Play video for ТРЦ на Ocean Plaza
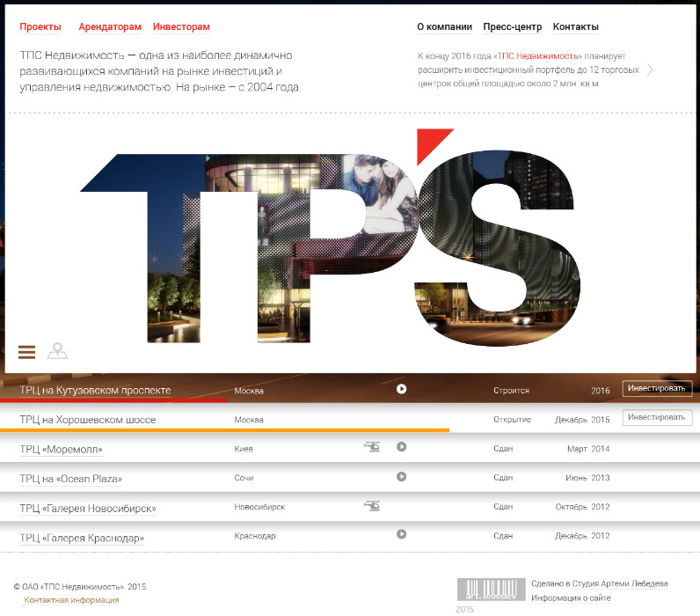Screen dimensions: 700x616 (401, 477)
